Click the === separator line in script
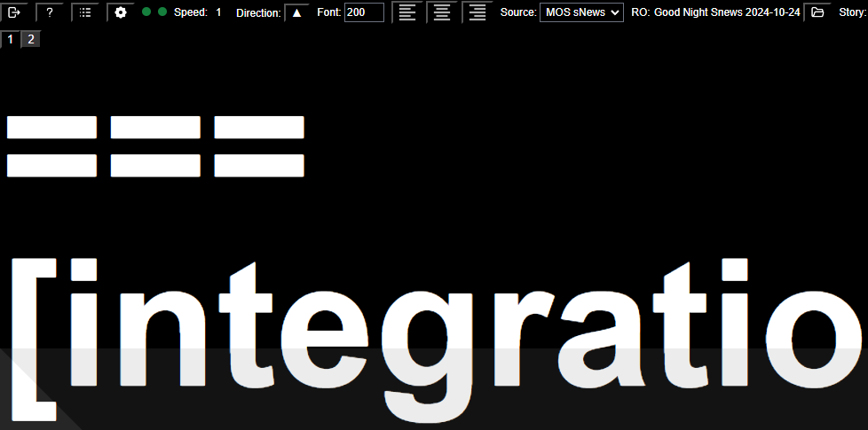 pyautogui.click(x=155, y=146)
